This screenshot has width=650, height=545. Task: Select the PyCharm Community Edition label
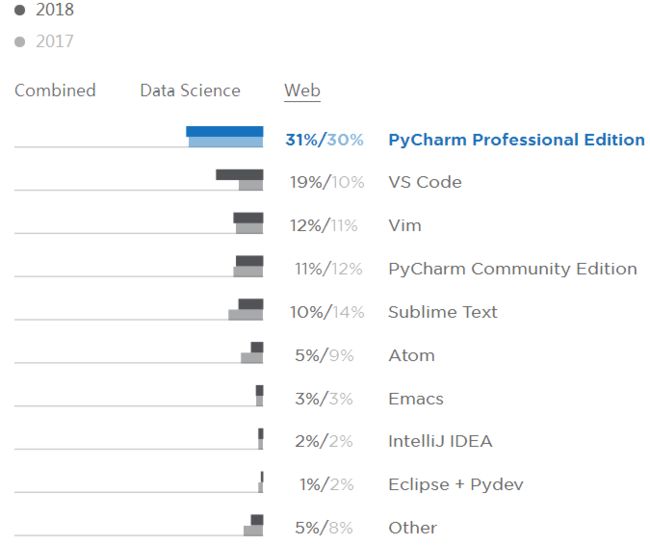[513, 269]
